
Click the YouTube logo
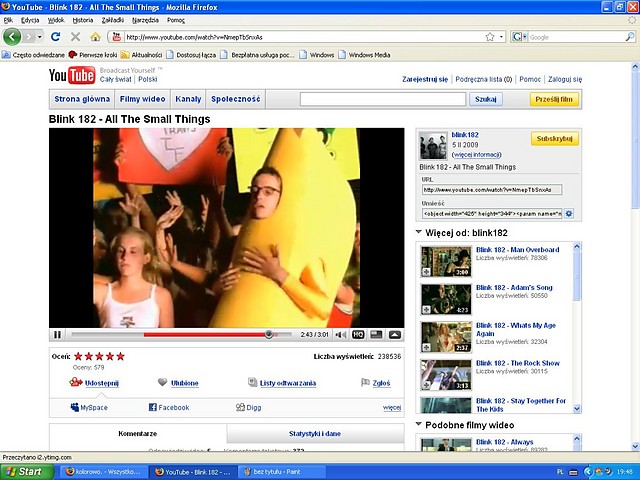coord(72,75)
